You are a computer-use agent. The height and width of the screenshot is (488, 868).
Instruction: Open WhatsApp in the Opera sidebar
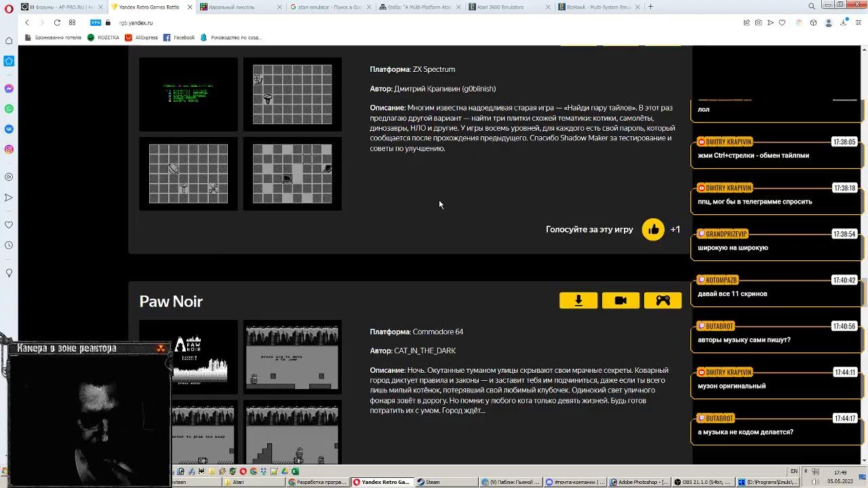(9, 108)
